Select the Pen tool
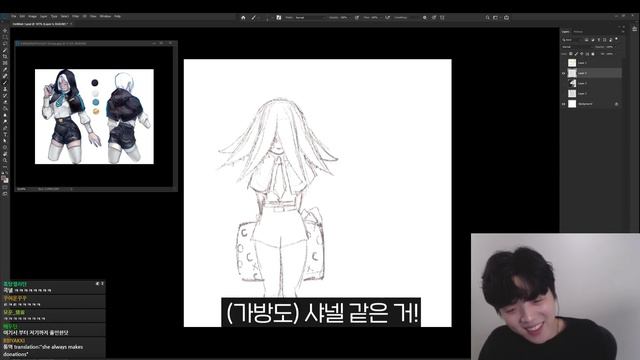This screenshot has height=360, width=640. (x=5, y=128)
